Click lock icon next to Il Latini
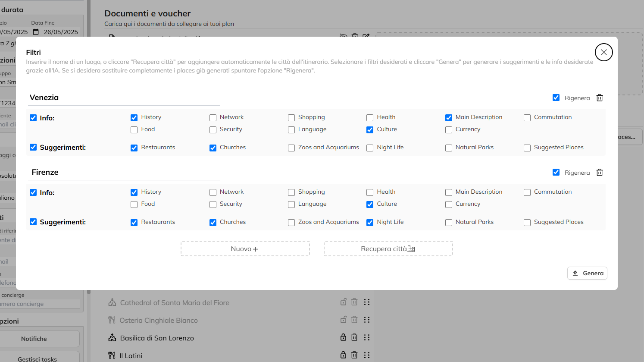The width and height of the screenshot is (644, 362). click(x=343, y=355)
